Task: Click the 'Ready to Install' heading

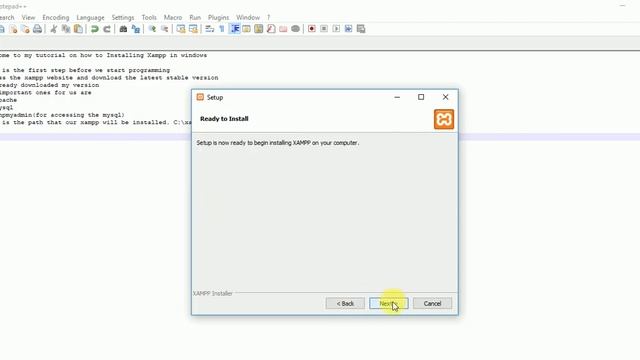Action: pos(224,119)
